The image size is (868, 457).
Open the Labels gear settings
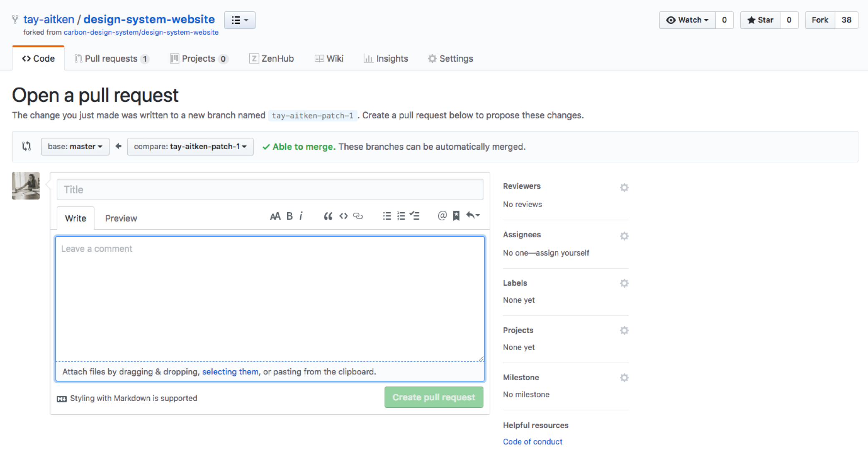point(624,284)
